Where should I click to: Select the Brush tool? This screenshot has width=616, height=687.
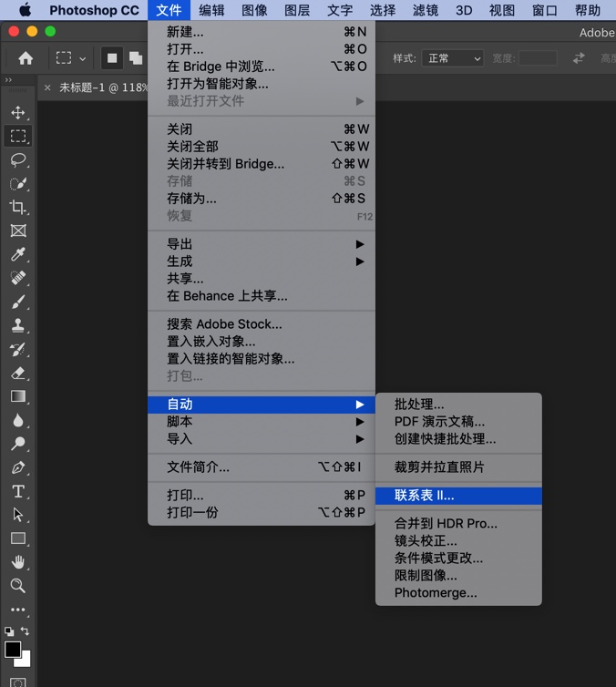click(17, 302)
